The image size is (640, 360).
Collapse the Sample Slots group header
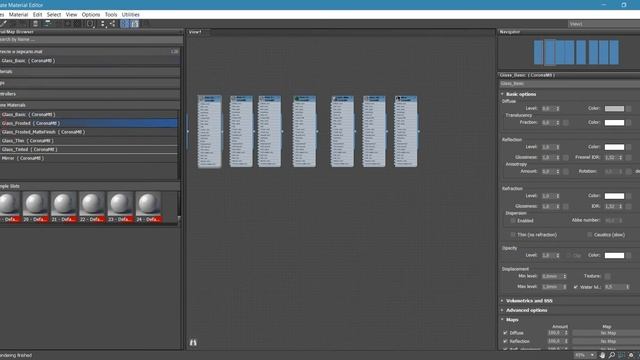point(90,186)
